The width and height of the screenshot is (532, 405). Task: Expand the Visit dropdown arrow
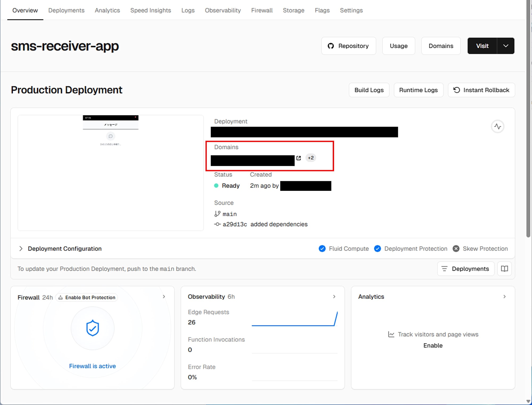(x=506, y=46)
